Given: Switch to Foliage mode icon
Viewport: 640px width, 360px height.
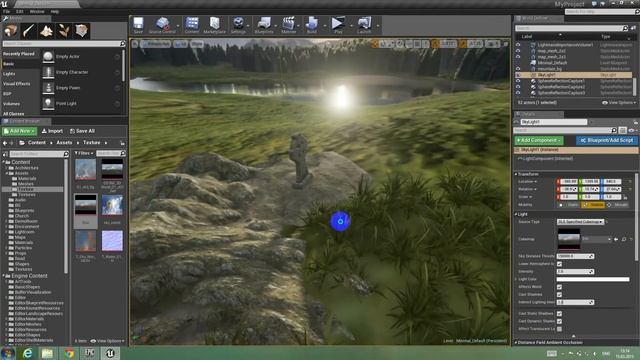Looking at the screenshot, I should (x=64, y=31).
